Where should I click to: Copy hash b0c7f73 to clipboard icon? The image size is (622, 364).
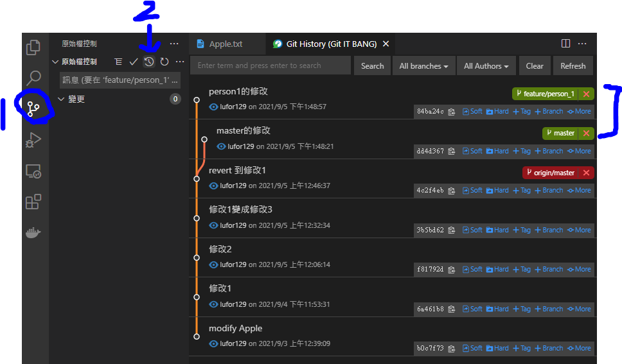tap(452, 349)
